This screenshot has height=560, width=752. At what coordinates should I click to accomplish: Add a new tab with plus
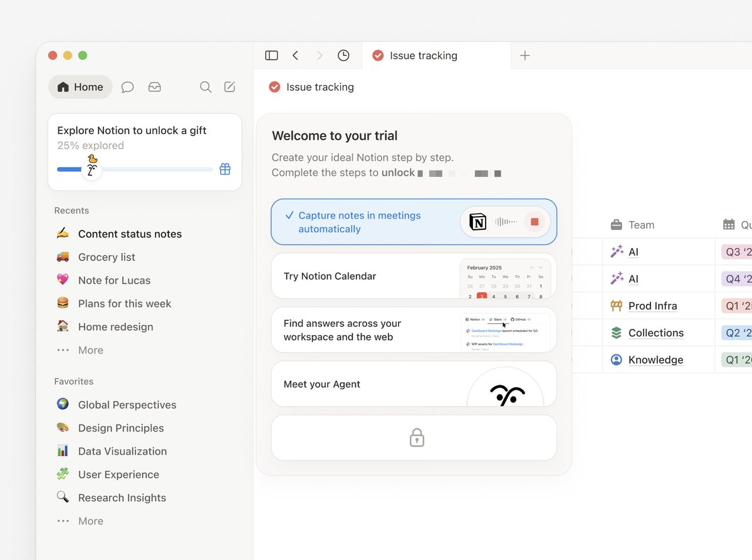[525, 55]
